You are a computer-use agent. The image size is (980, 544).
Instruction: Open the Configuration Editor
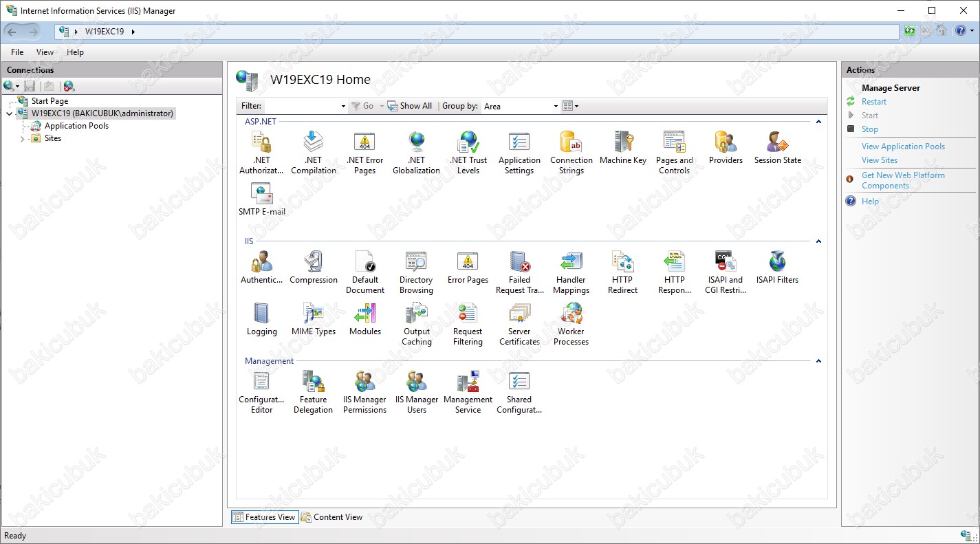(x=261, y=392)
